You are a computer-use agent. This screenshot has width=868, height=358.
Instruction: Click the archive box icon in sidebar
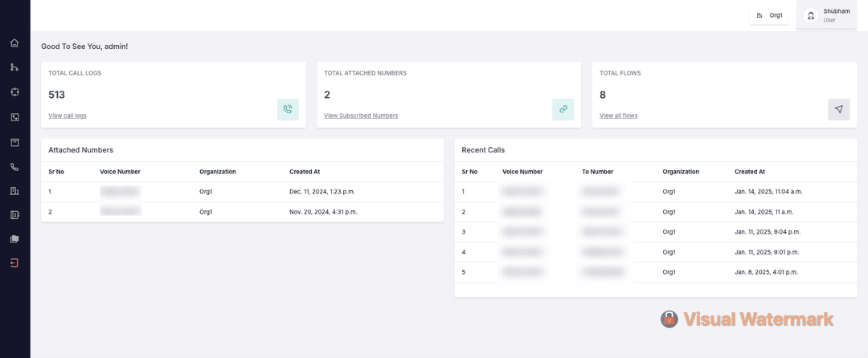(x=15, y=142)
